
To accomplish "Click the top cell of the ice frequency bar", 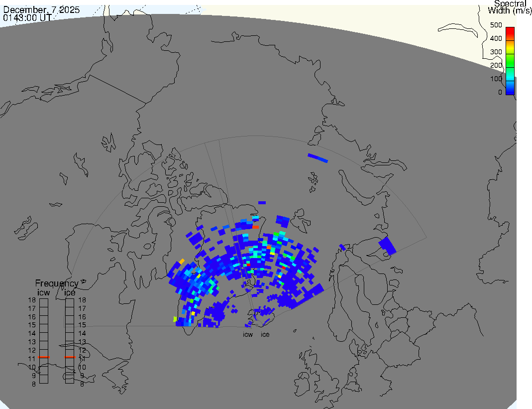I will (70, 303).
